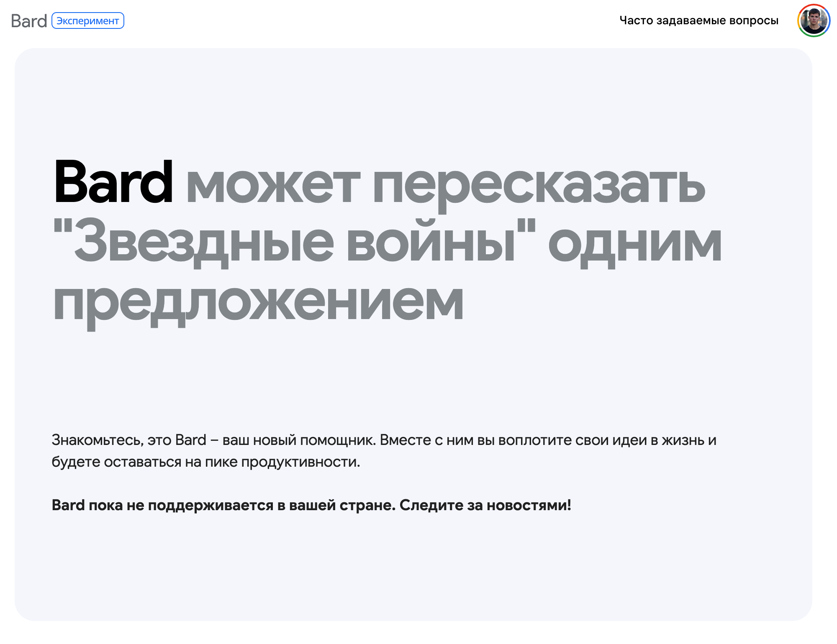
Task: Click paragraph starting "Знакомьтесь, это Bard"
Action: coord(384,451)
